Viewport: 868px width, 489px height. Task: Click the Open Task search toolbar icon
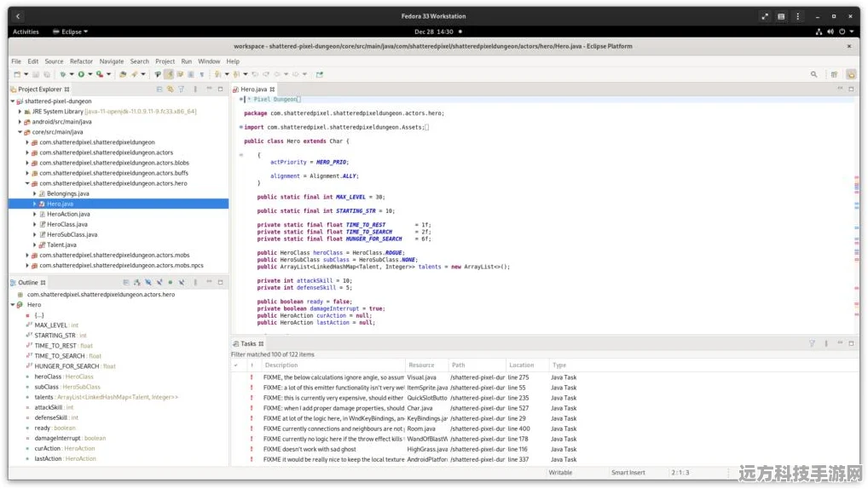click(x=135, y=74)
